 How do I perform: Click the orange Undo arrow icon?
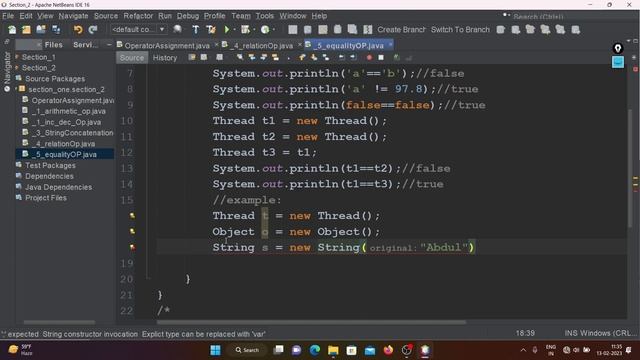click(78, 30)
